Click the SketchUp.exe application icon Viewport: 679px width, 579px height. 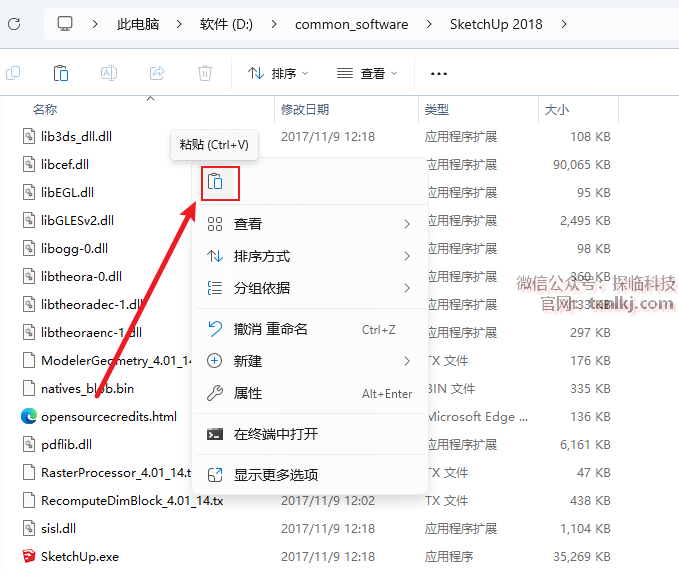(x=29, y=556)
